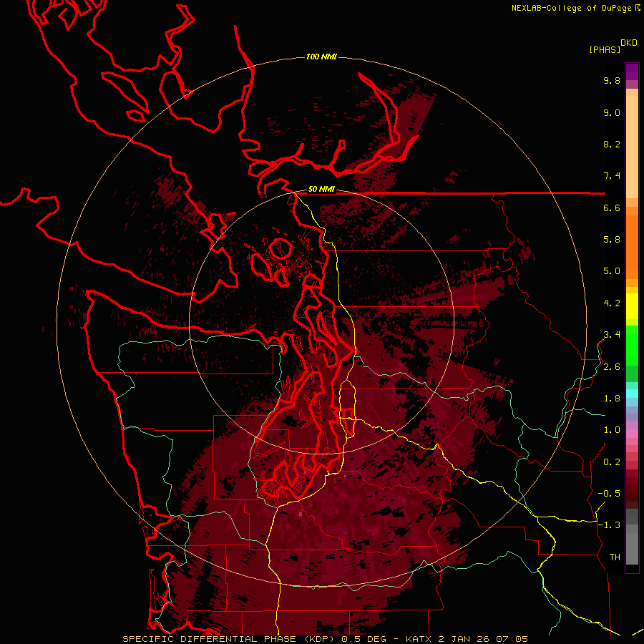Pick the pink segment of the color scale
This screenshot has height=644, width=644.
coord(632,434)
